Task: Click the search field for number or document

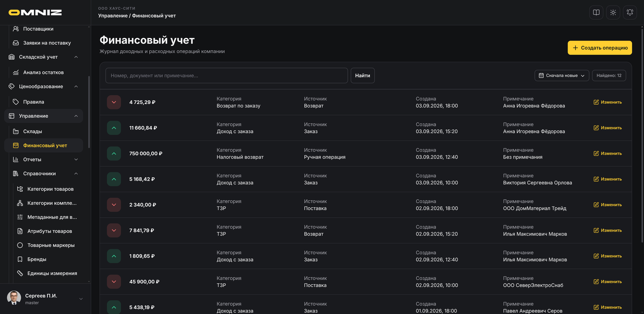Action: click(x=227, y=76)
